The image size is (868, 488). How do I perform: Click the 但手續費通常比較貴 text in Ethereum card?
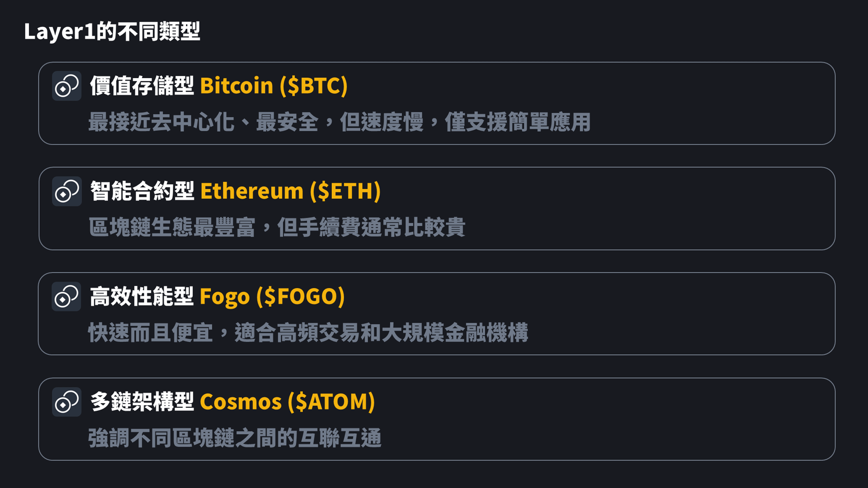[x=371, y=228]
